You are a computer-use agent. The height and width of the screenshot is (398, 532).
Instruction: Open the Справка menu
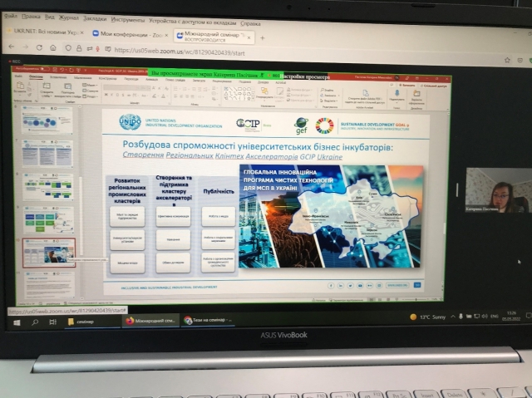(x=250, y=24)
